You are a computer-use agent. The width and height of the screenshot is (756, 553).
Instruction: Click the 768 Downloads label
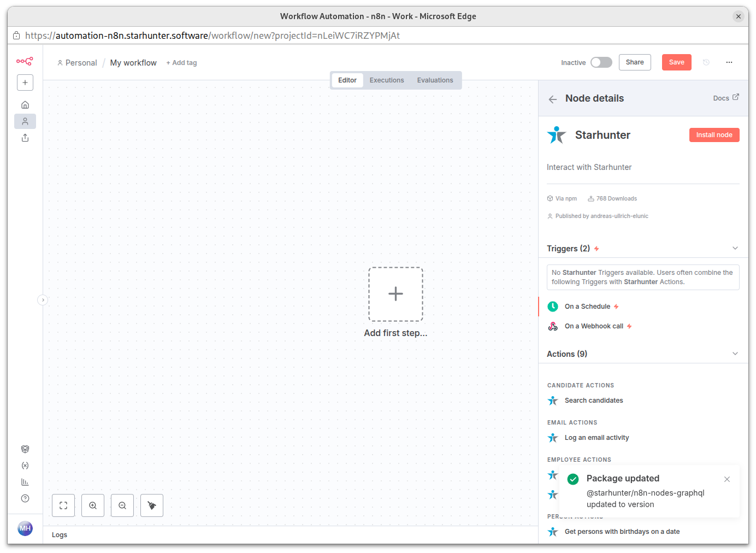pyautogui.click(x=612, y=199)
